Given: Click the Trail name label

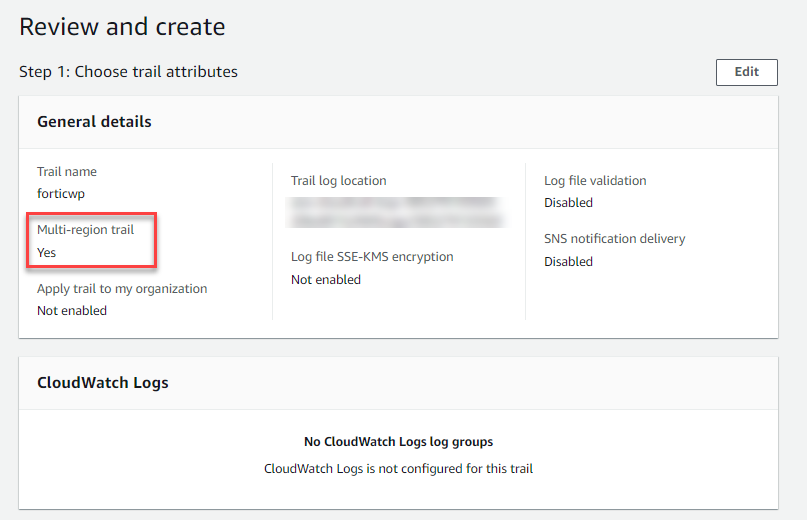Looking at the screenshot, I should 67,172.
